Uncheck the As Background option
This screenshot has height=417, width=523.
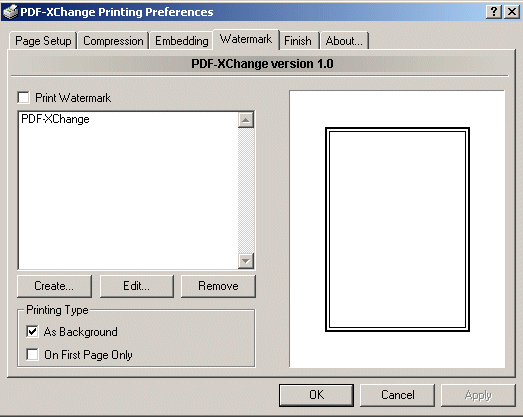tap(32, 332)
